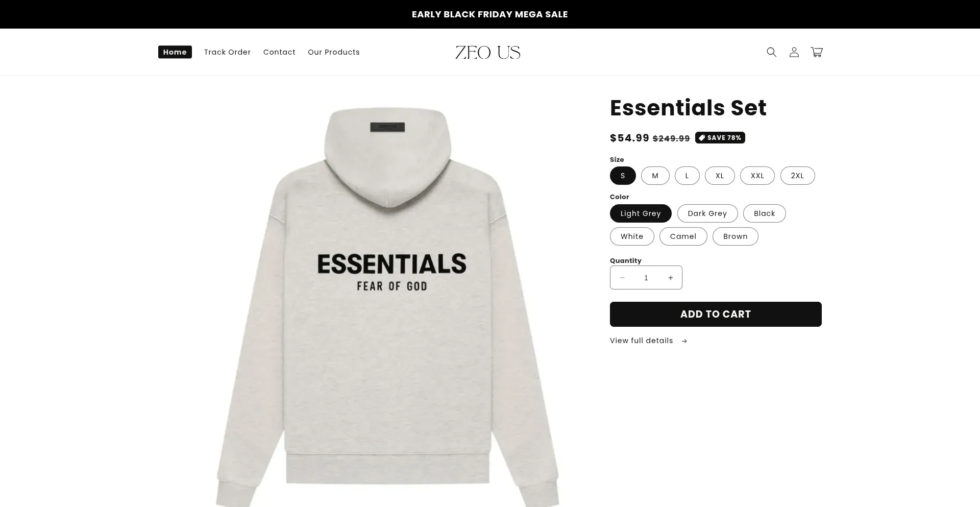The image size is (980, 507).
Task: Click ADD TO CART
Action: pos(715,314)
